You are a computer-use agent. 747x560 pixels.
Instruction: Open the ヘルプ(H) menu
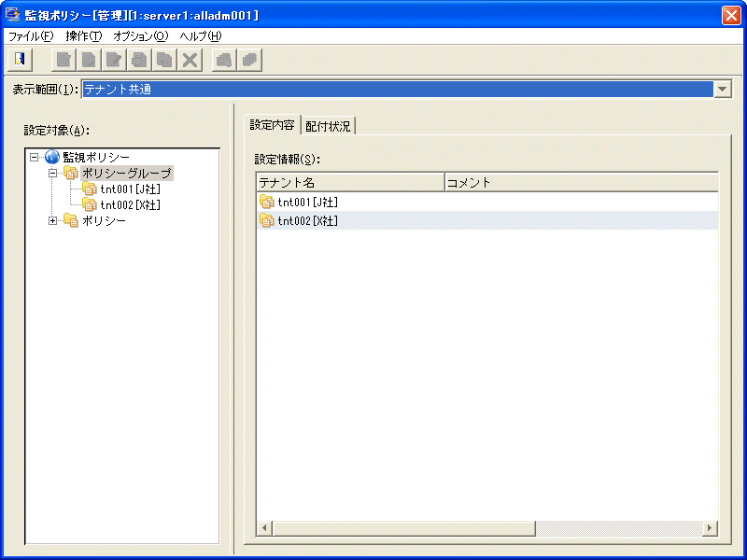click(x=201, y=35)
